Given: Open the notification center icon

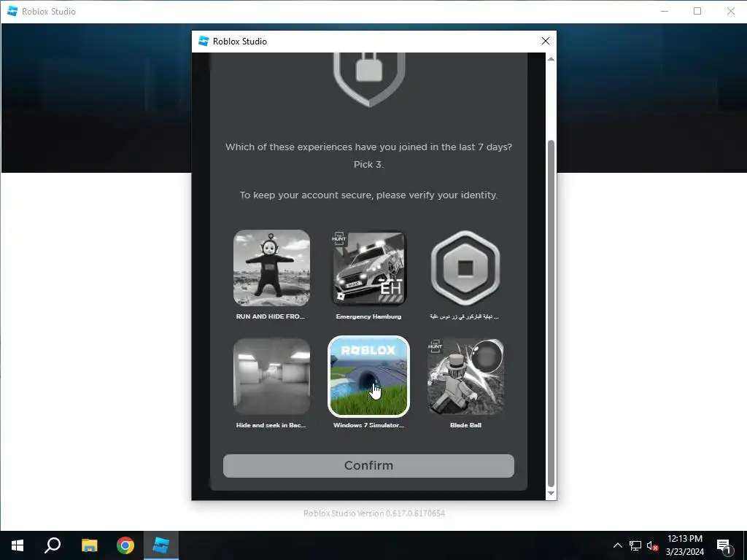Looking at the screenshot, I should point(724,545).
